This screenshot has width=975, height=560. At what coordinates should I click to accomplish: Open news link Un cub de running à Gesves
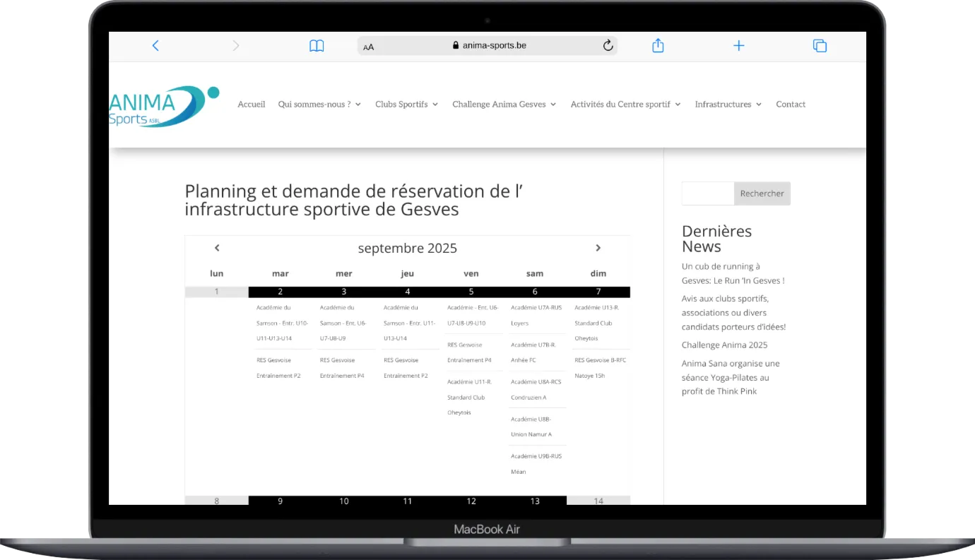(733, 273)
